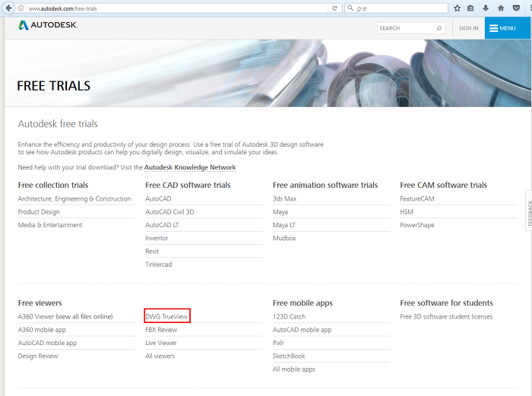Open the FEEDBACK side tab

(x=529, y=211)
